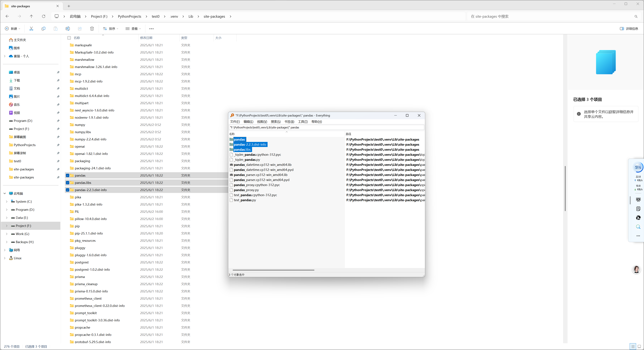Click PythonProjects in the breadcrumb path
Viewport: 644px width, 350px height.
click(x=129, y=16)
